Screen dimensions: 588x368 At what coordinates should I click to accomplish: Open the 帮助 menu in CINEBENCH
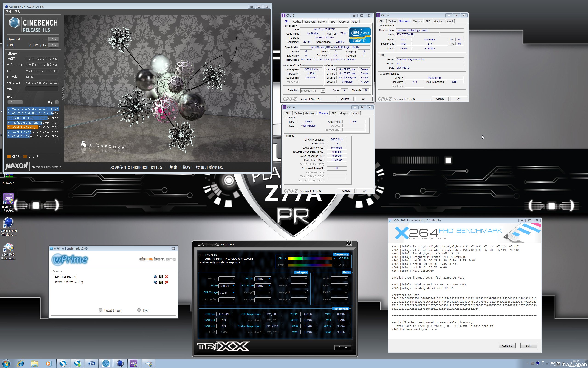pyautogui.click(x=17, y=11)
